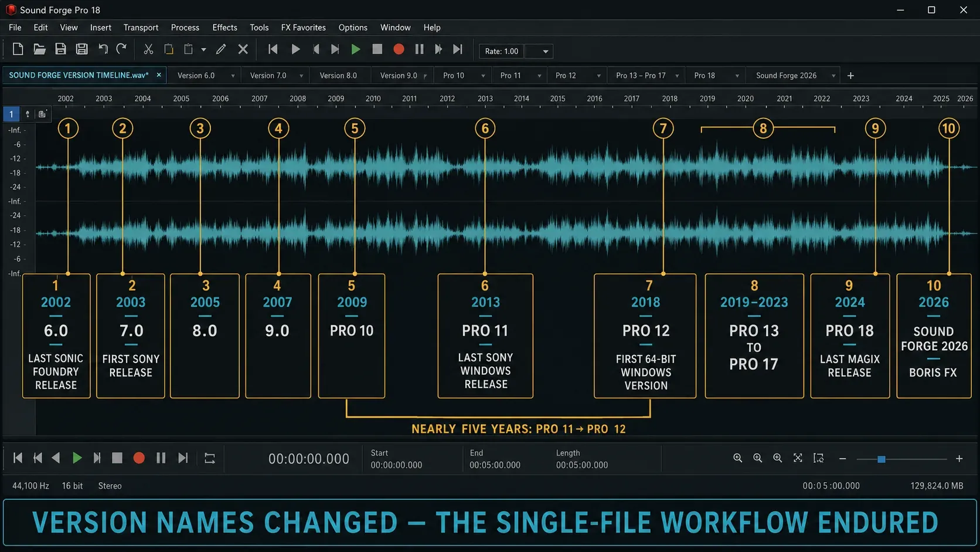
Task: Adjust the zoom slider handle
Action: point(881,459)
